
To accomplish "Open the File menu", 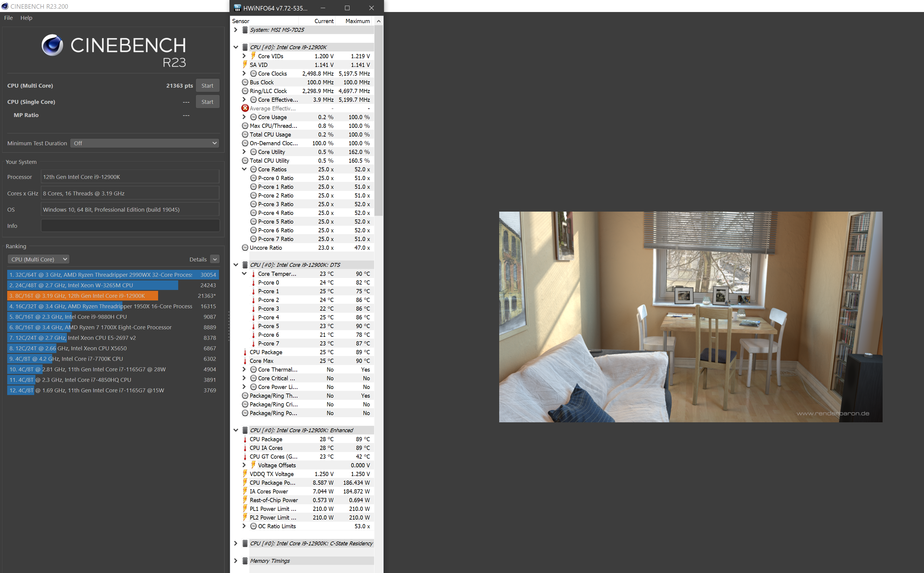I will [8, 18].
